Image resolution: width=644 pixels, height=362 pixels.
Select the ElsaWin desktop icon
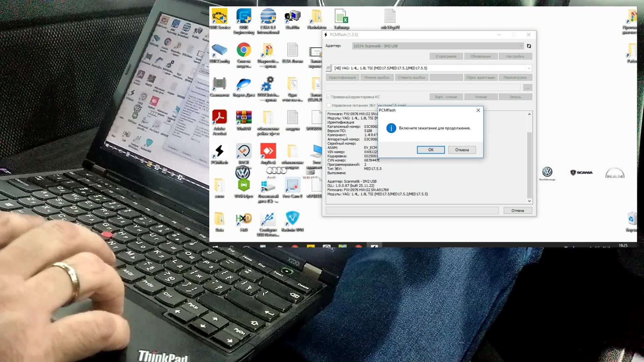pyautogui.click(x=292, y=18)
